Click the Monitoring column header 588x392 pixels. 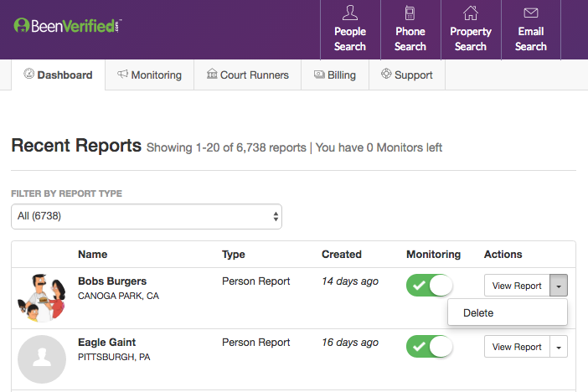(x=434, y=255)
